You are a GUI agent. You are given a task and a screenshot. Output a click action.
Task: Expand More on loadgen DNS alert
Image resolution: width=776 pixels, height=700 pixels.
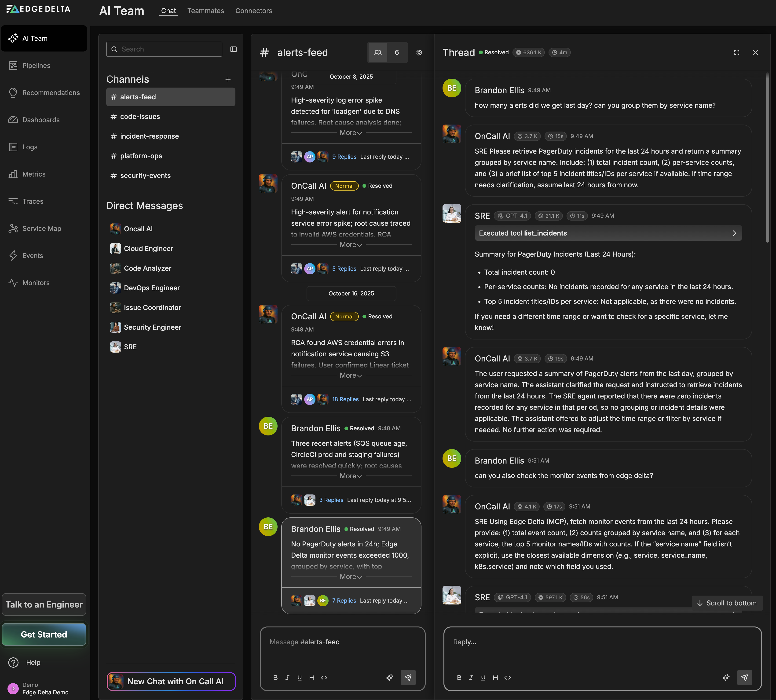[351, 133]
